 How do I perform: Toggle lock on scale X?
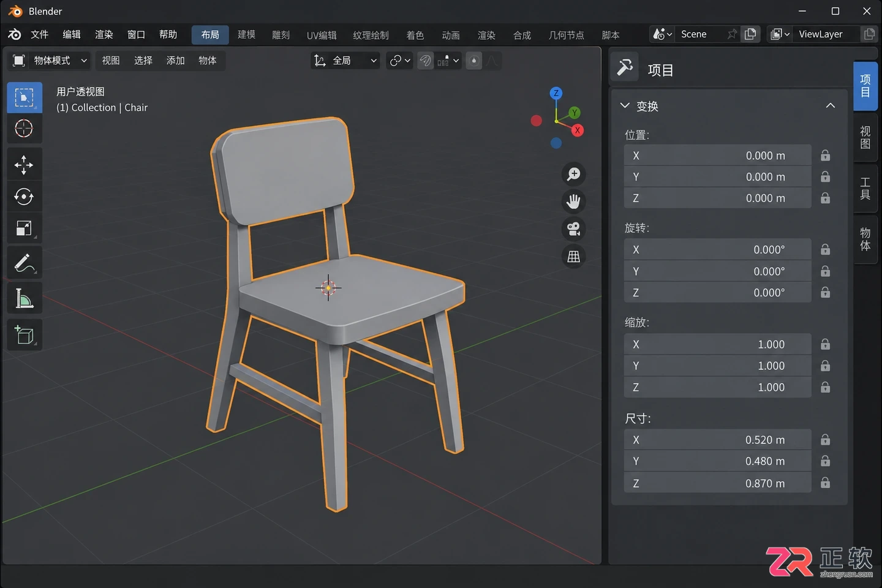point(826,344)
